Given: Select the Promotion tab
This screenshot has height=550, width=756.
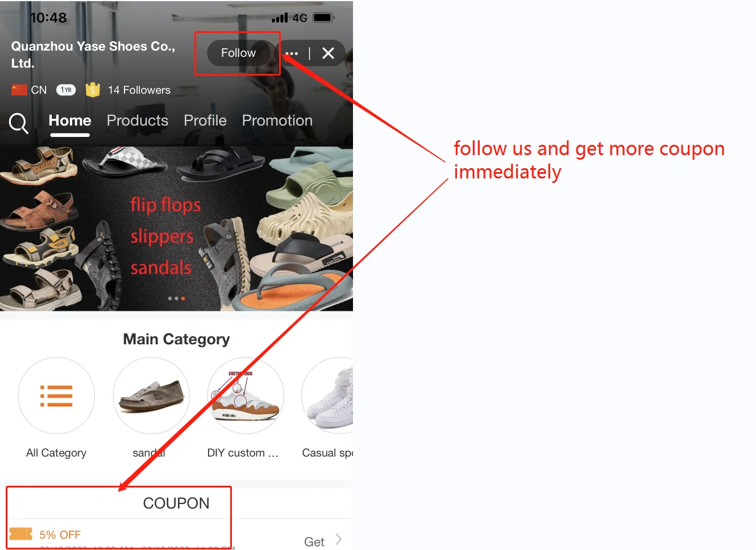Looking at the screenshot, I should 277,120.
